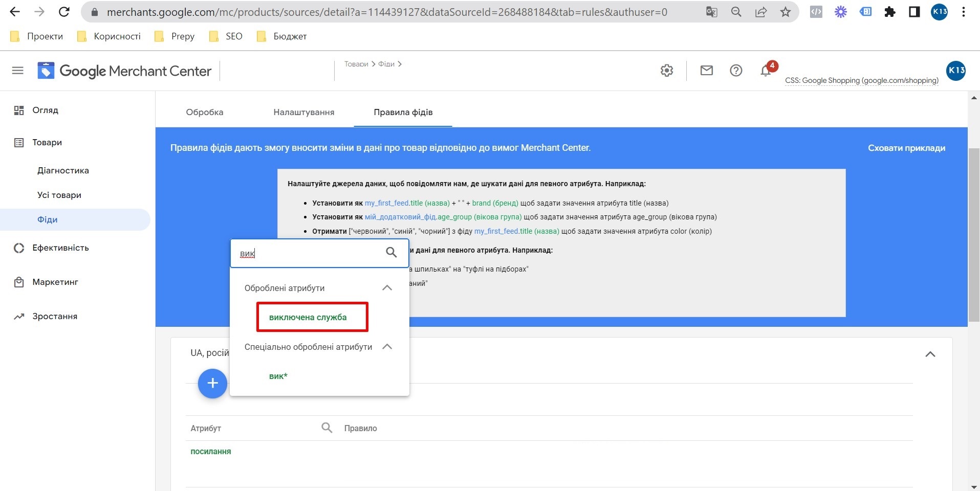Click the search icon next to Атрибут column
The height and width of the screenshot is (491, 980).
point(327,428)
